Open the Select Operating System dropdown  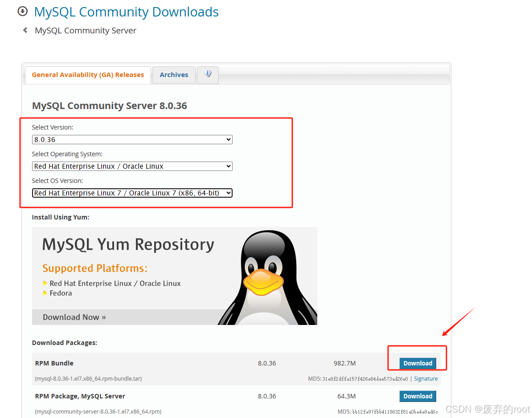click(x=132, y=166)
